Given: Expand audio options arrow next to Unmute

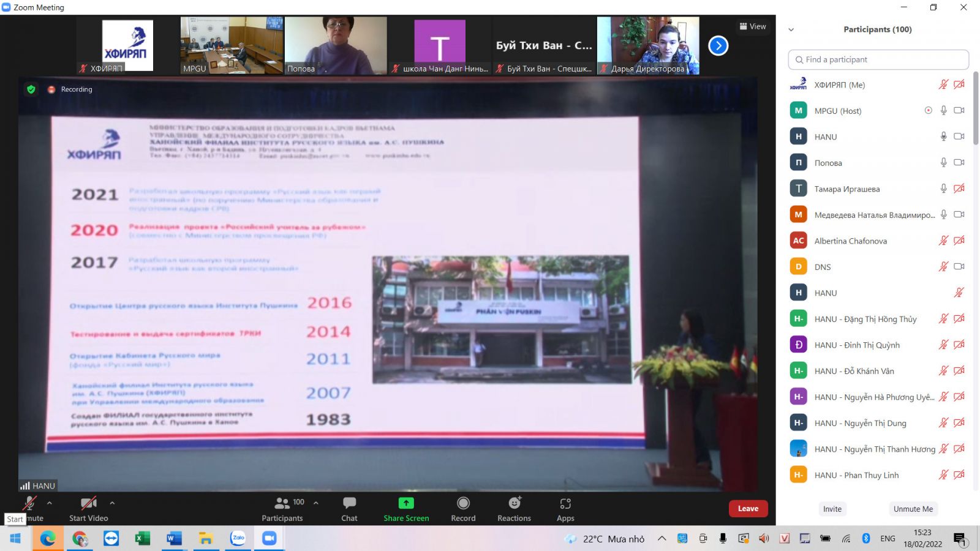Looking at the screenshot, I should (50, 503).
